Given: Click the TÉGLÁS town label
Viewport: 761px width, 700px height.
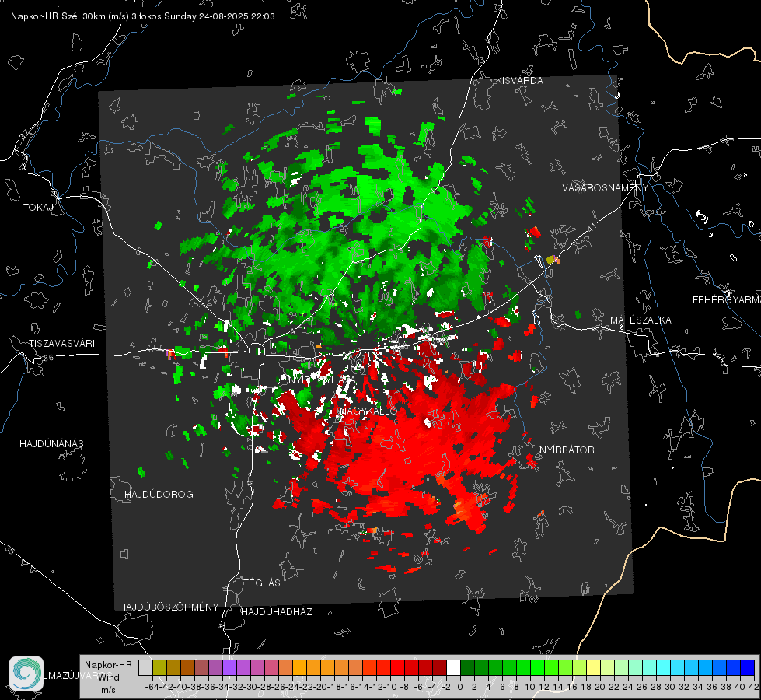Looking at the screenshot, I should [x=262, y=583].
